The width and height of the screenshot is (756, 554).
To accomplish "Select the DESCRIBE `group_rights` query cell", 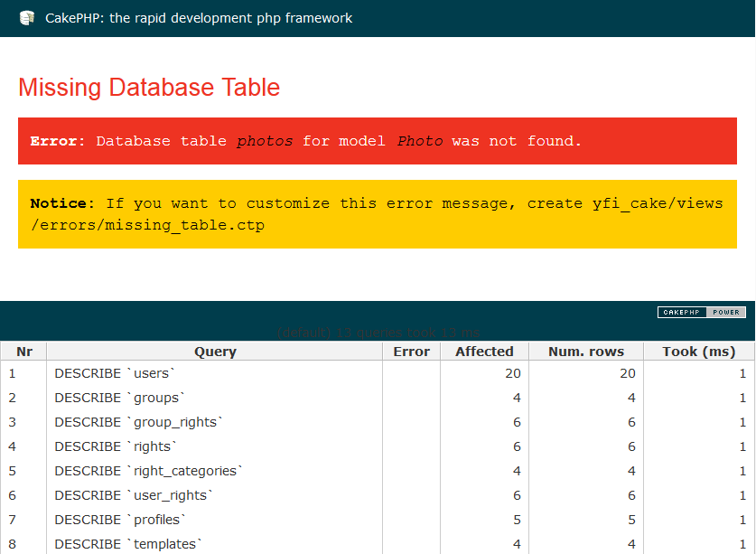I will point(215,422).
